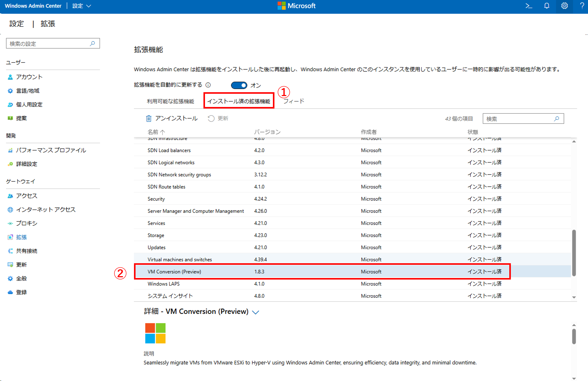Open settings gear icon in header
Screen dimensions: 588x381
(564, 6)
